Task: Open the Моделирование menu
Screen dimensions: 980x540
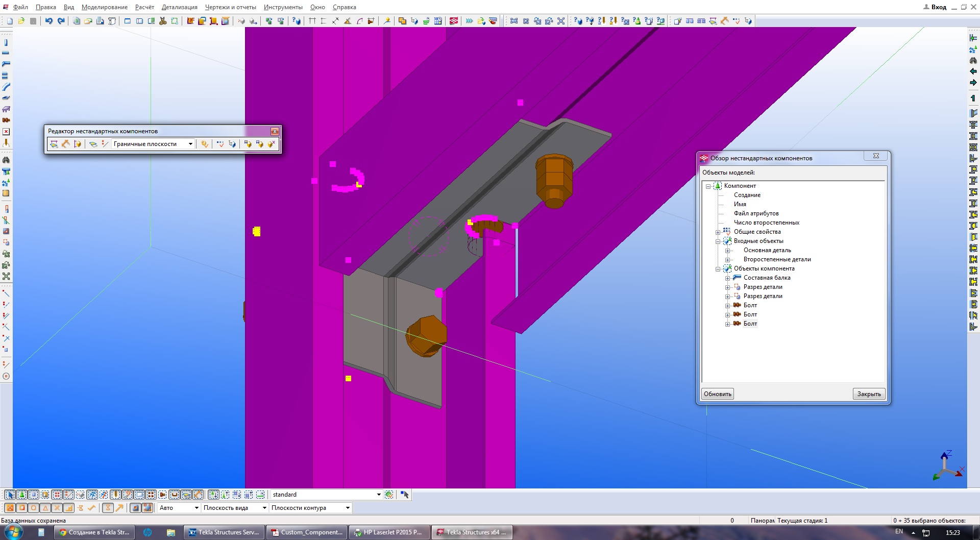Action: (x=104, y=7)
